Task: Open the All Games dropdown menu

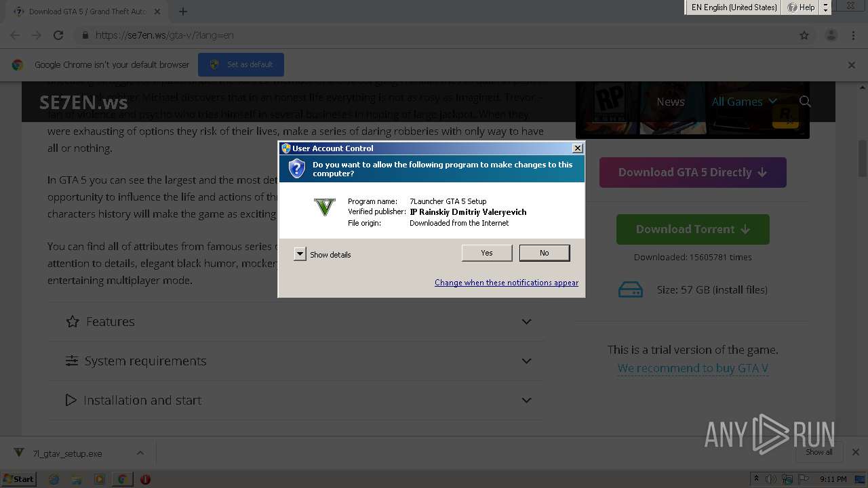Action: pyautogui.click(x=744, y=102)
